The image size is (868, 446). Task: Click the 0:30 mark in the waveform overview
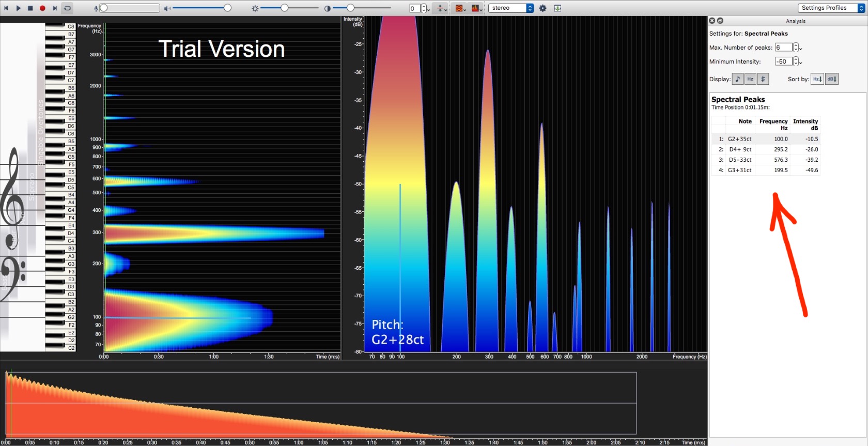(152, 442)
